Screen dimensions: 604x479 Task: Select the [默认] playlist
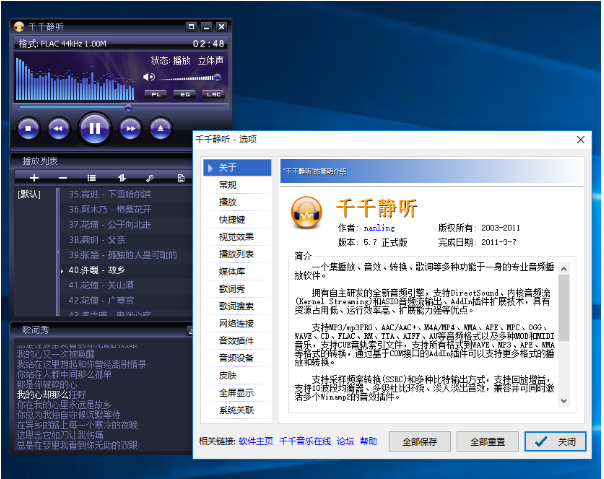tap(29, 194)
